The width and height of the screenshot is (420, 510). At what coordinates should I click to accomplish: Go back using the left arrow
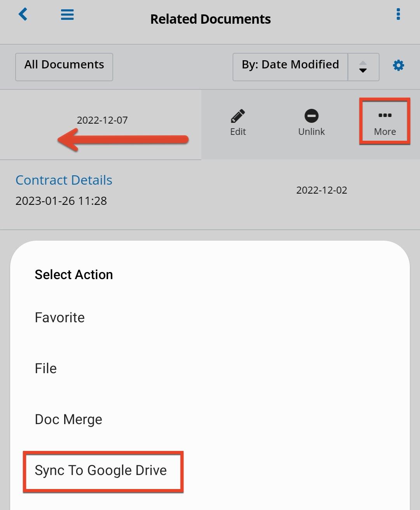[23, 15]
